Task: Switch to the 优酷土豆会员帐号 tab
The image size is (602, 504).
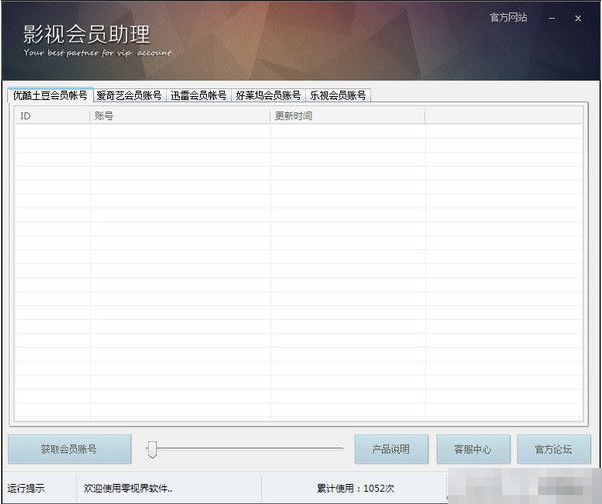Action: tap(49, 96)
